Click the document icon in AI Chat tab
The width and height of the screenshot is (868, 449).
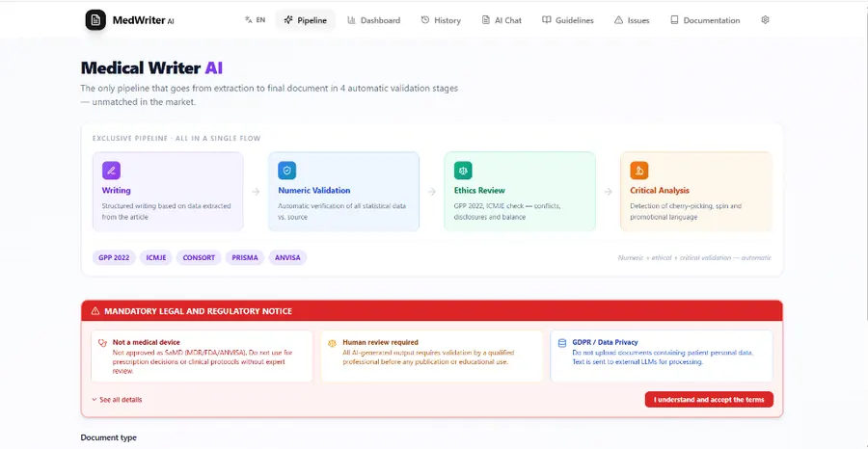point(485,20)
